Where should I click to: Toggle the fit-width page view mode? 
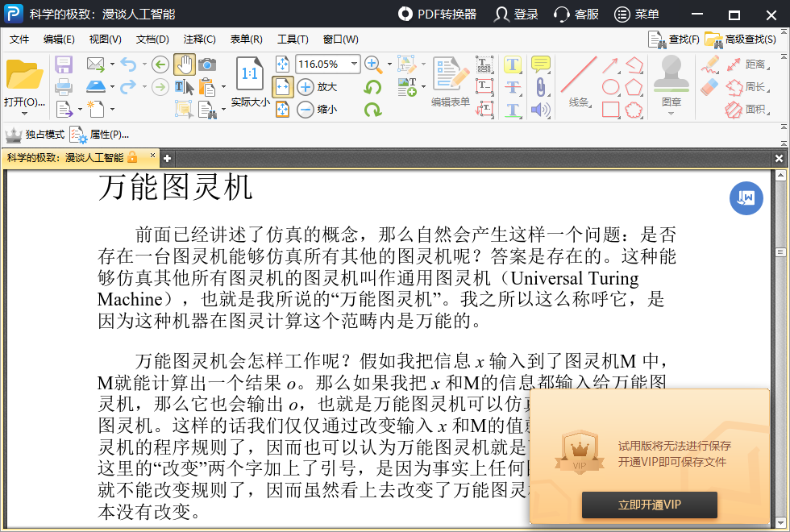(x=281, y=86)
